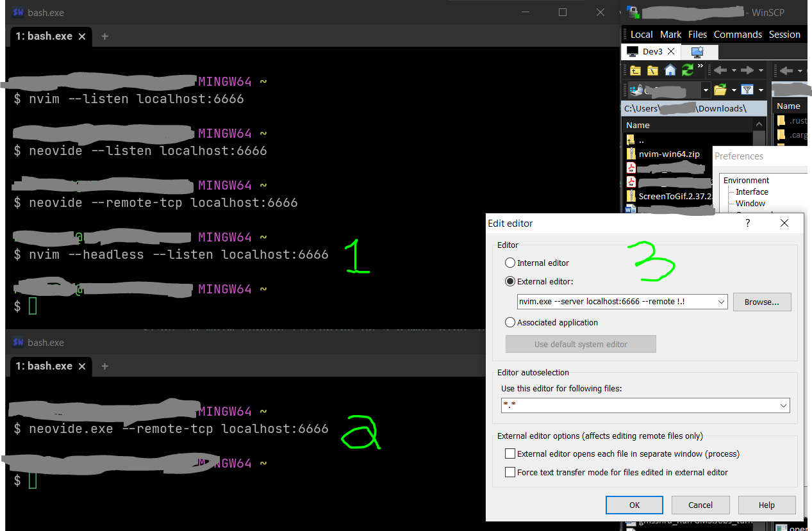Click the plus to open new terminal tab

point(104,37)
